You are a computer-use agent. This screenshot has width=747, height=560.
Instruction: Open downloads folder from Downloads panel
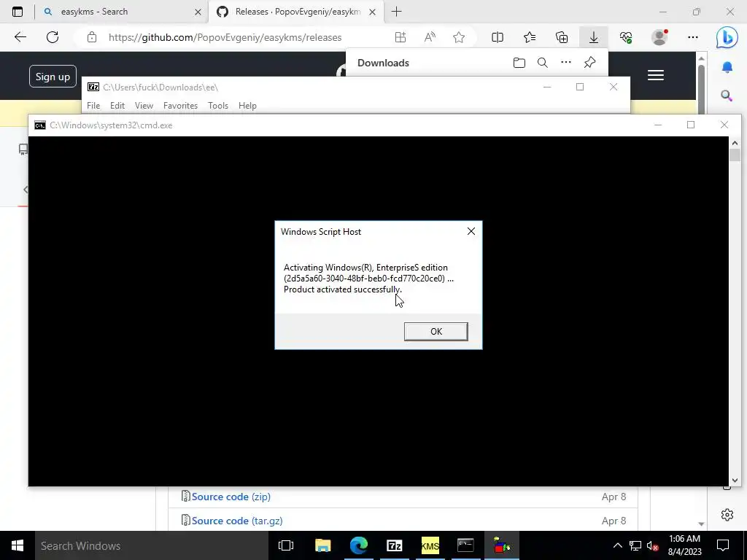click(519, 63)
